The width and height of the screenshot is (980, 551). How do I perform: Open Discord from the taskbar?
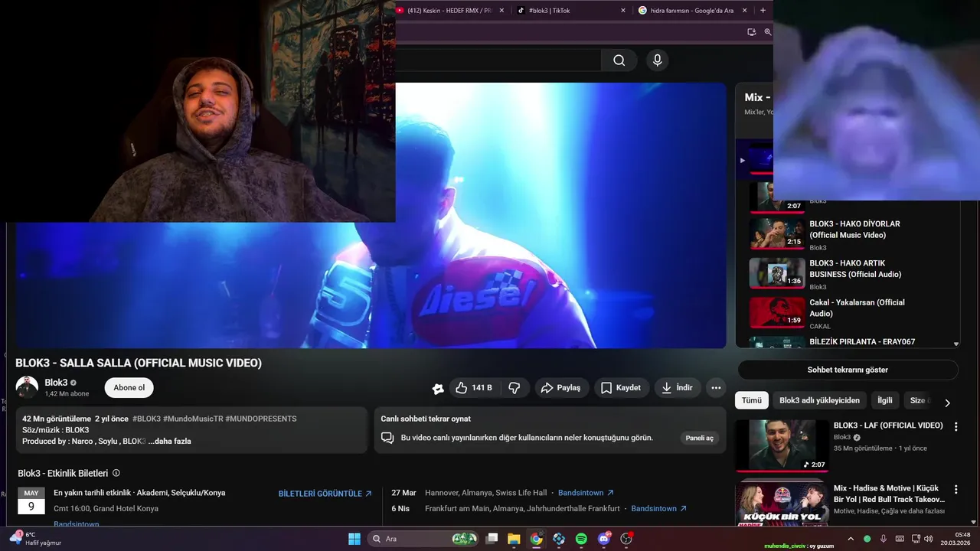coord(604,539)
